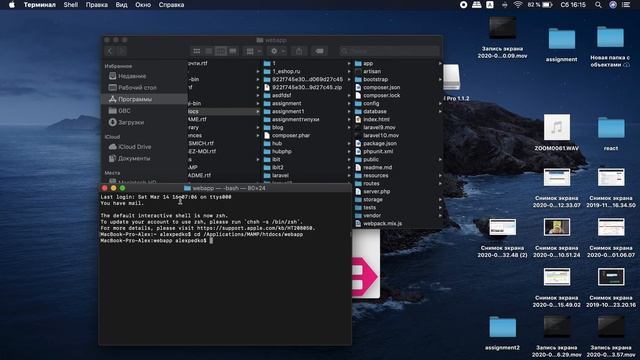This screenshot has height=360, width=640.
Task: Expand the public folder arrow in Finder
Action: (x=440, y=159)
